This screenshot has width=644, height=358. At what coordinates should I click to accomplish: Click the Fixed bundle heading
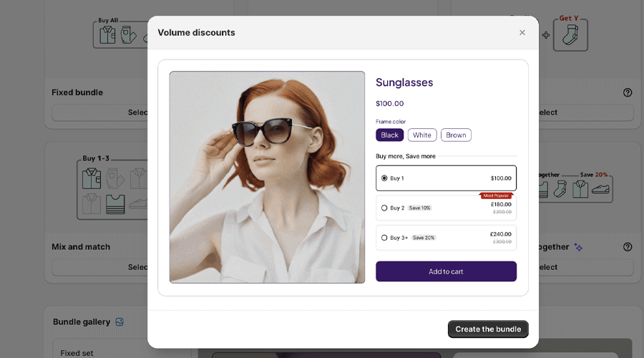tap(77, 92)
